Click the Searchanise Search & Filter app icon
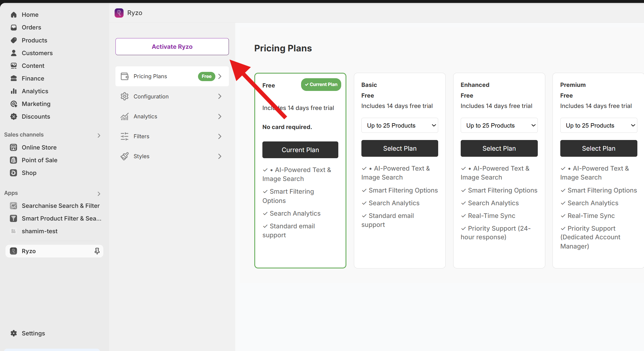The width and height of the screenshot is (644, 351). [14, 206]
